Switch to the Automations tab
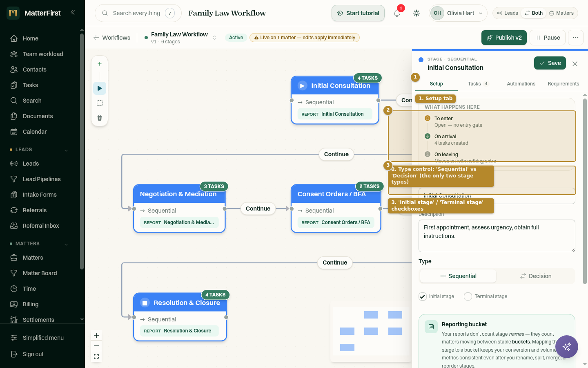Viewport: 588px width, 368px height. 521,84
